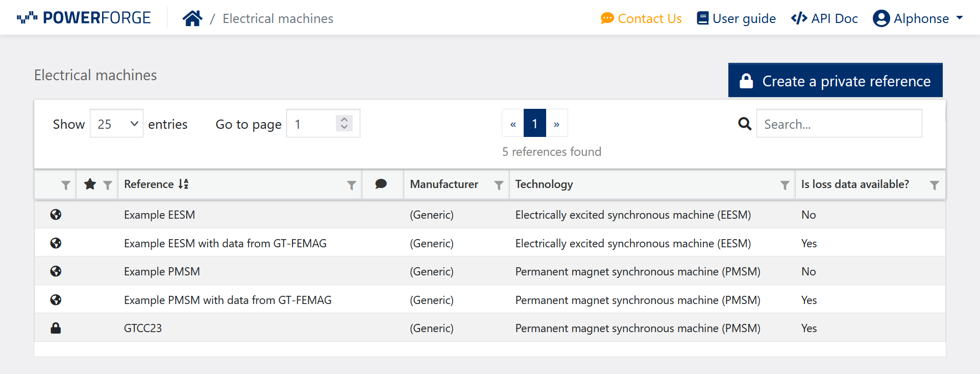The image size is (980, 374).
Task: Open the PowerForge logo link
Action: [84, 18]
